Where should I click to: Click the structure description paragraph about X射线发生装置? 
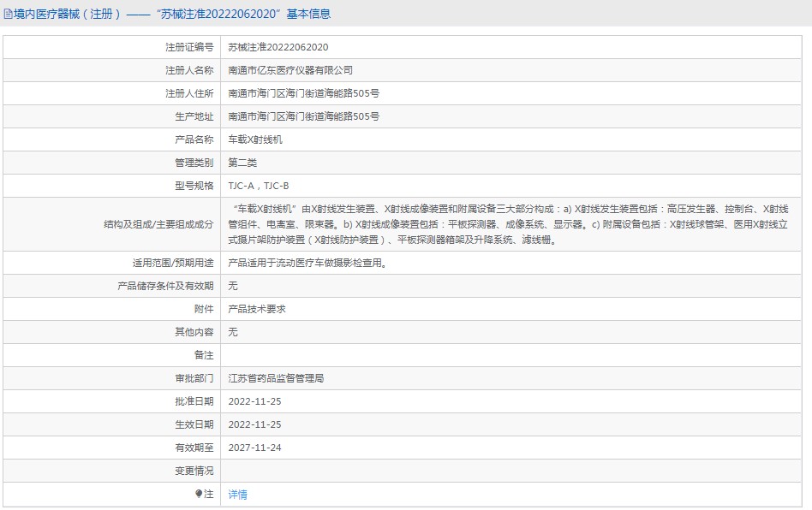[x=508, y=224]
